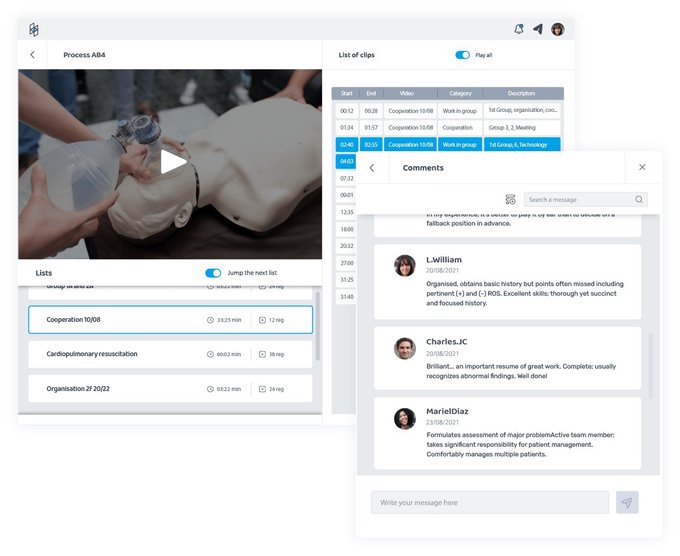
Task: Sort clips by Category column header
Action: coord(460,93)
